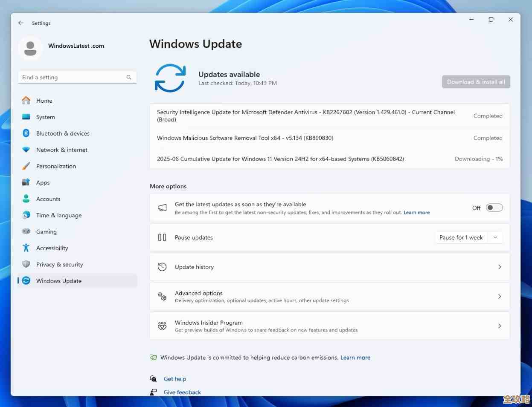Click the Pause updates icon
The image size is (532, 407).
pyautogui.click(x=162, y=237)
